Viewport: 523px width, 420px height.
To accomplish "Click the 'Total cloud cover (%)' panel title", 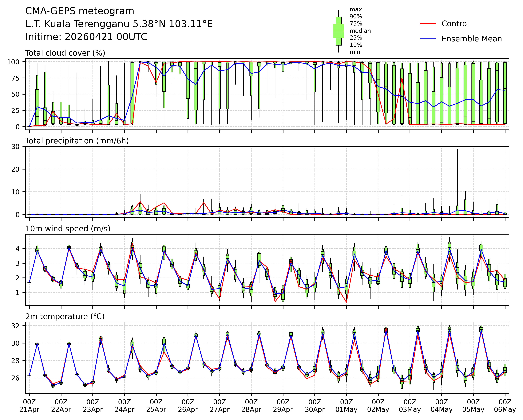I will point(65,53).
